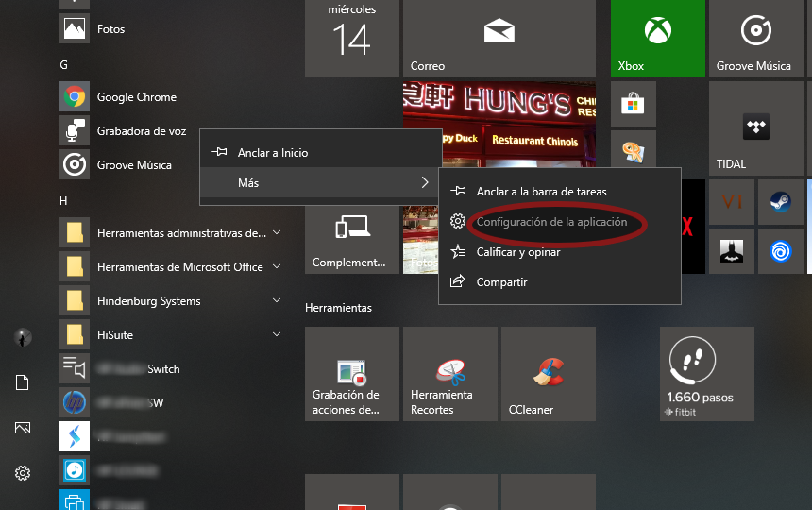This screenshot has height=510, width=812.
Task: Open Settings gear in Start sidebar
Action: pos(23,473)
